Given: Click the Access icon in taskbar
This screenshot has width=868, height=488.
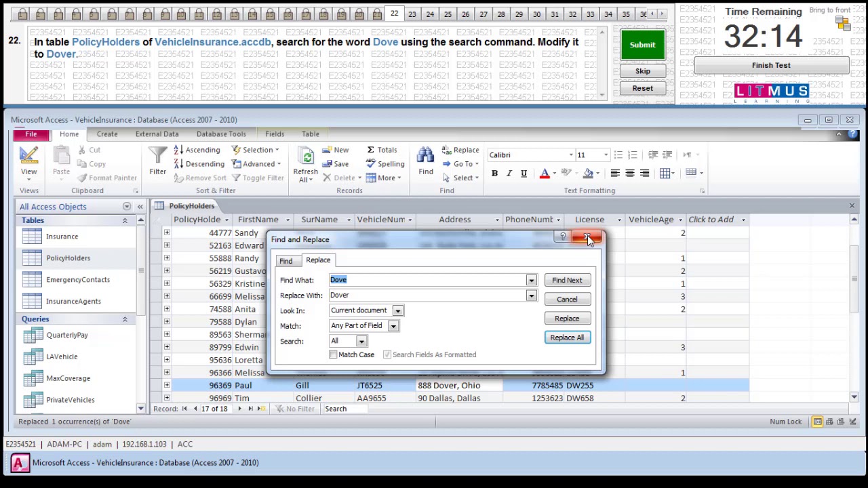Looking at the screenshot, I should click(19, 463).
